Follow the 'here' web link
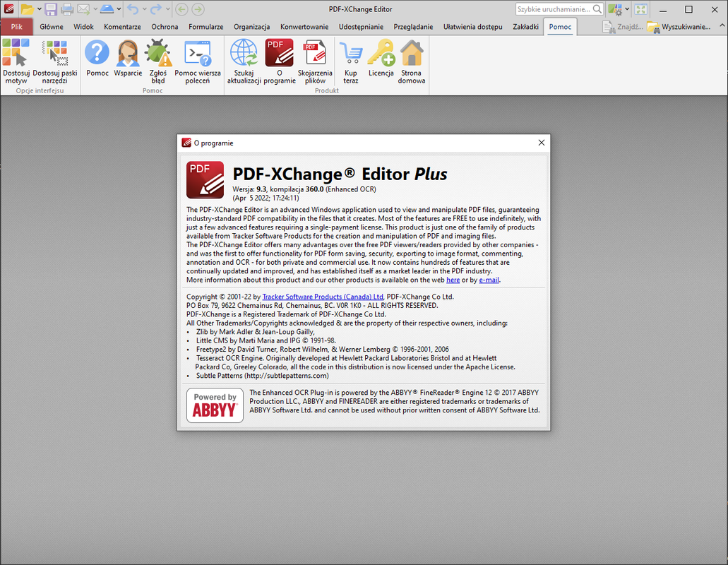 click(453, 280)
